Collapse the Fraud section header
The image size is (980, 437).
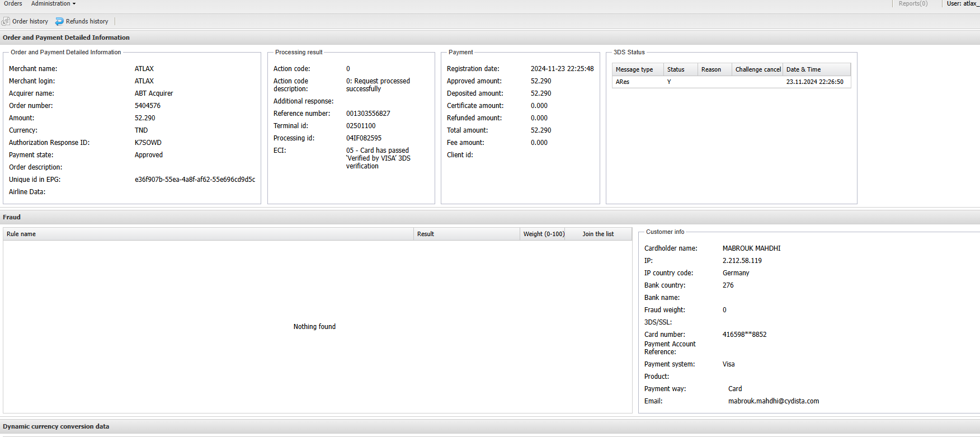tap(12, 217)
